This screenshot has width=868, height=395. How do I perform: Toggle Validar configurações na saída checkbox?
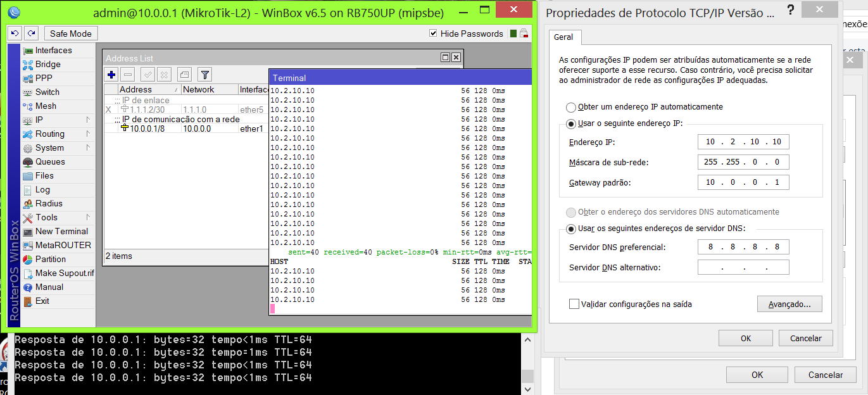(x=574, y=304)
